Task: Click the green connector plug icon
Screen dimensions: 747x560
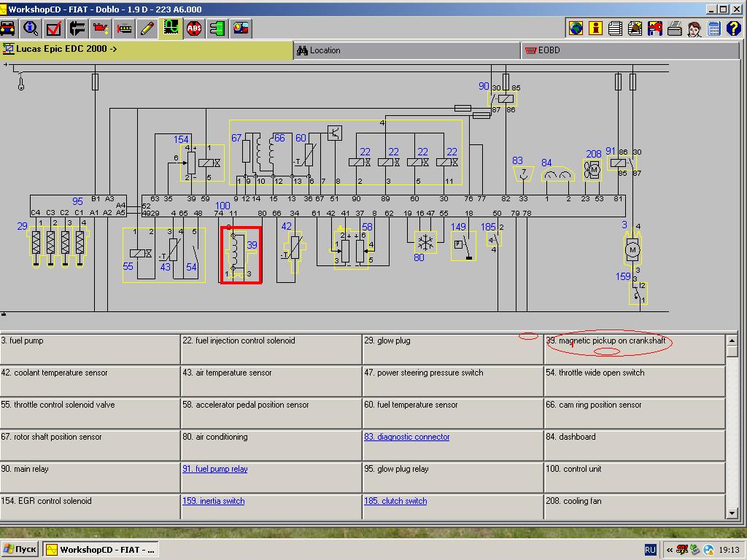Action: click(217, 28)
